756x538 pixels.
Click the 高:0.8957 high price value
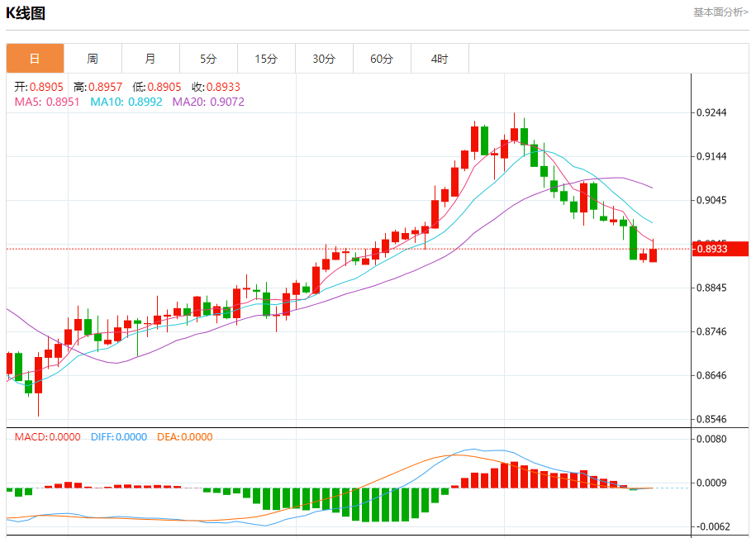click(97, 87)
